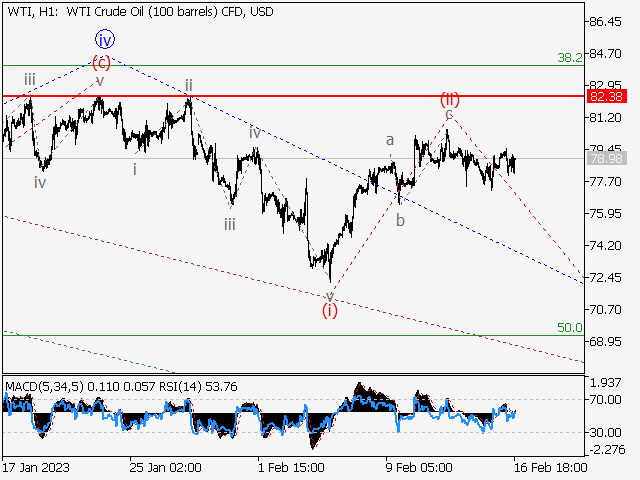Click the 72.45 price axis label
The width and height of the screenshot is (640, 480).
pyautogui.click(x=606, y=278)
